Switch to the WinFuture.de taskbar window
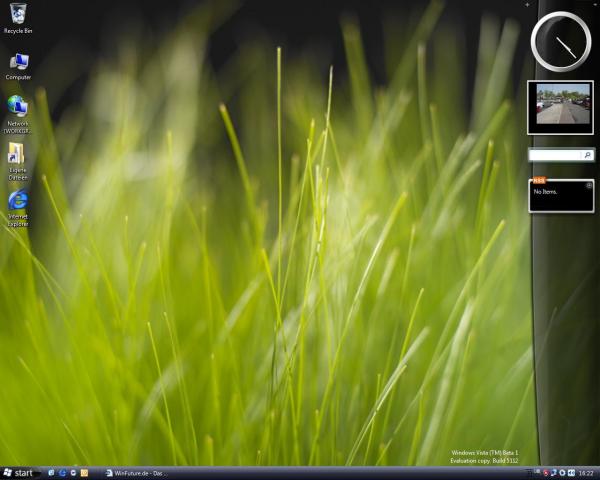Screen dimensions: 600x480 click(x=138, y=473)
